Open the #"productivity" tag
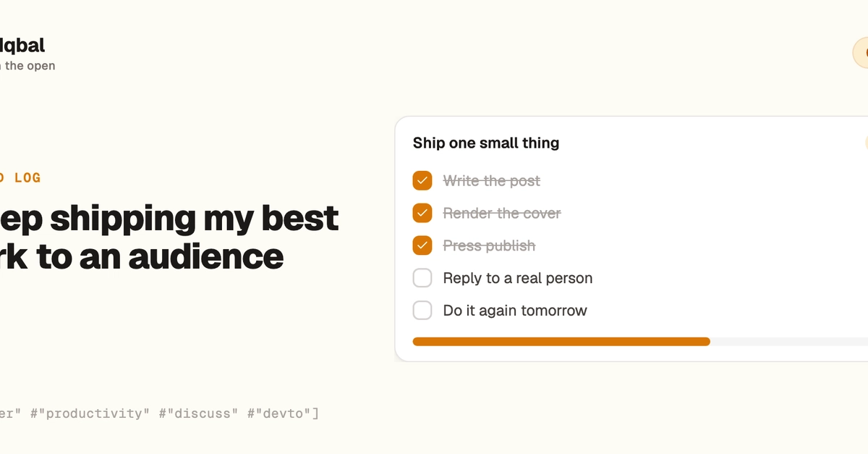The height and width of the screenshot is (454, 868). coord(90,413)
